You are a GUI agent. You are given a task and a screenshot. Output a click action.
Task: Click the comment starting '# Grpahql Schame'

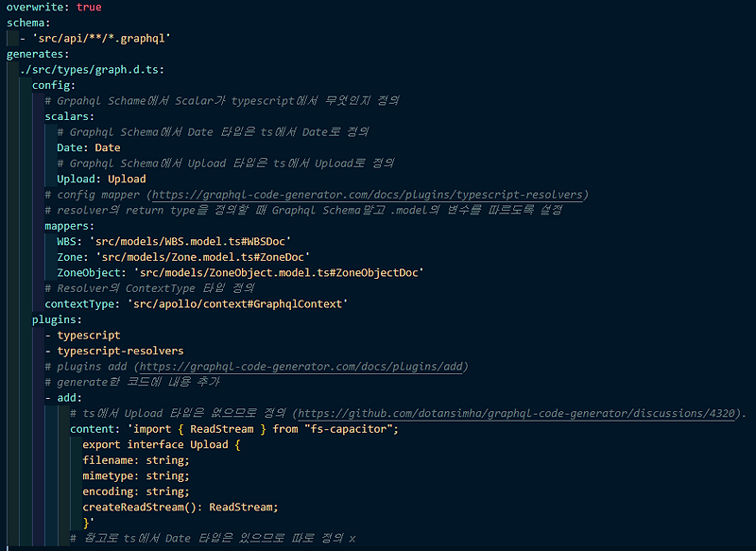[222, 101]
